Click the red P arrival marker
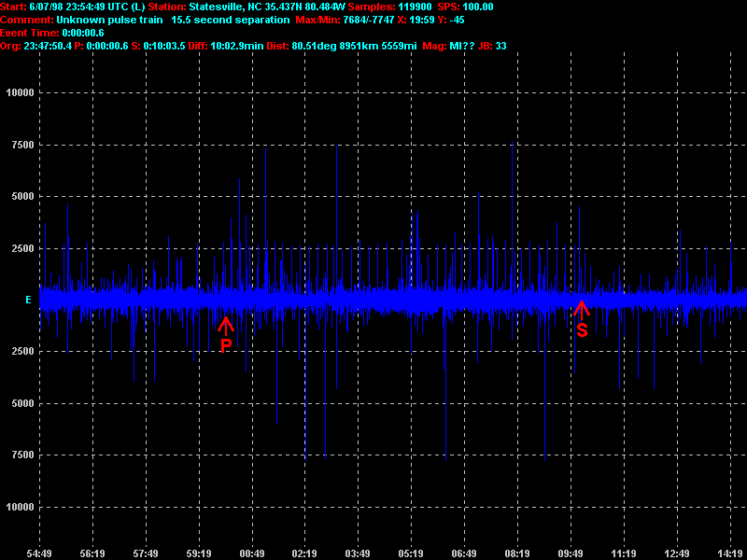Screen dimensions: 747x560 tap(225, 334)
